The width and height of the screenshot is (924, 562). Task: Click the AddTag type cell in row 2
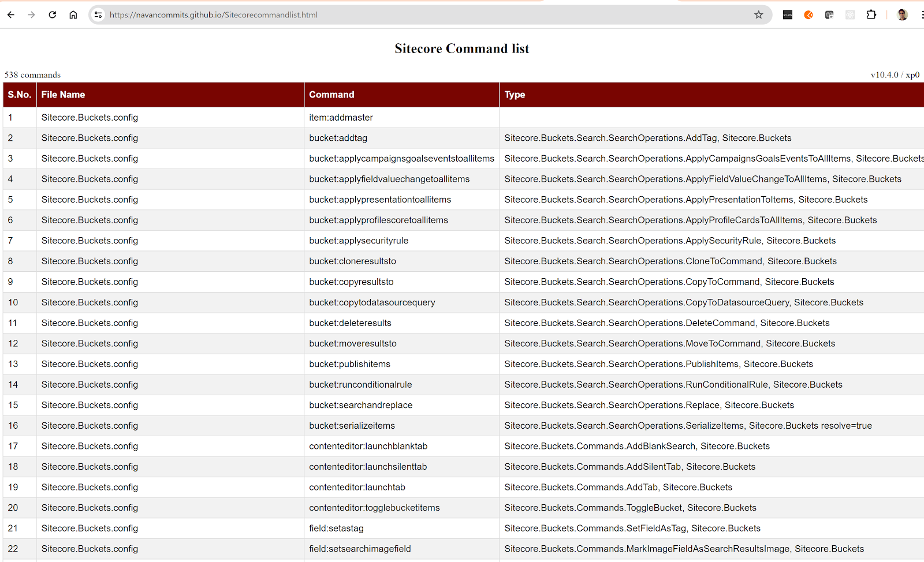(x=712, y=138)
